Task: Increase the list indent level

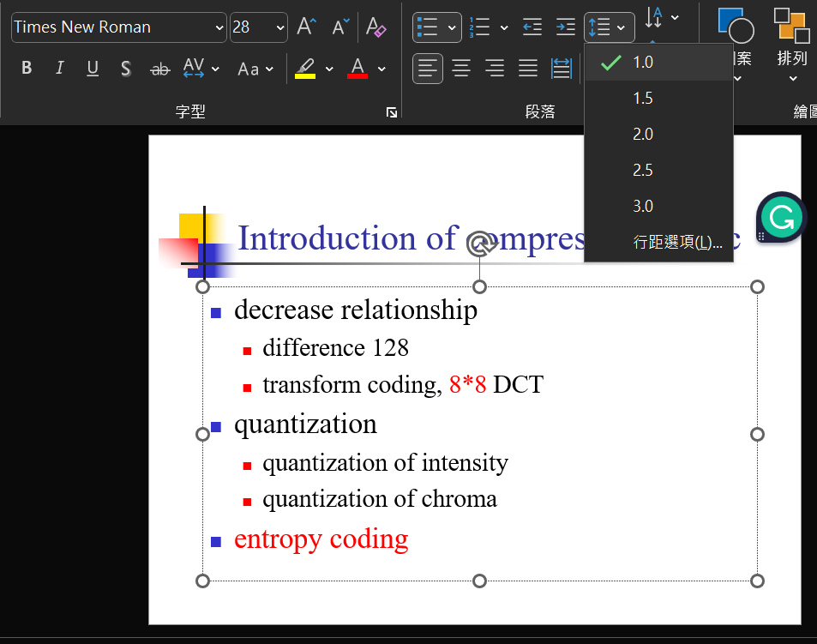Action: tap(564, 27)
